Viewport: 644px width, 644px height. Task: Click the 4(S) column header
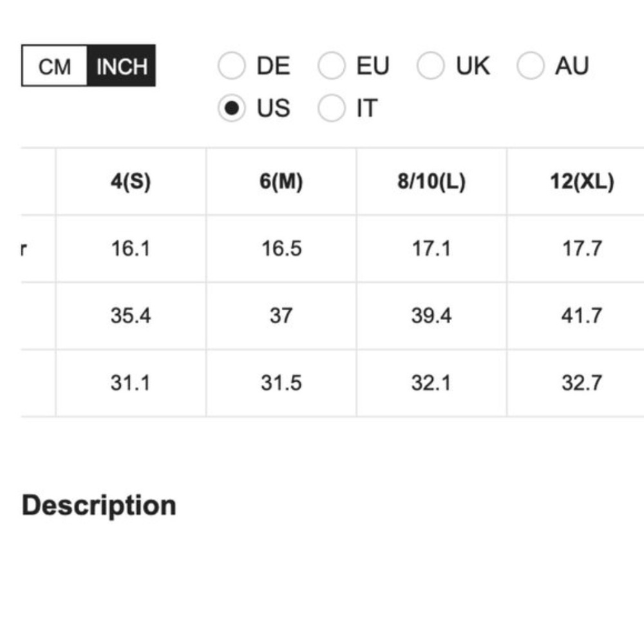click(x=131, y=182)
